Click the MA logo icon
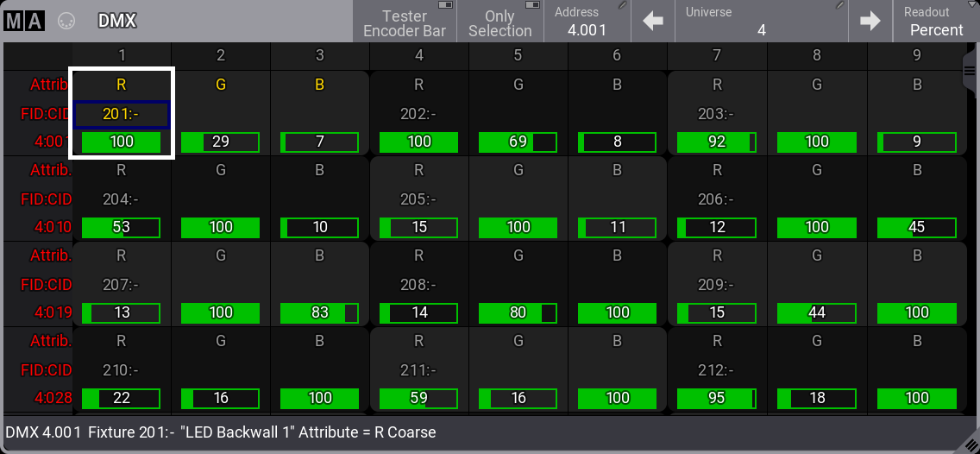 [23, 21]
